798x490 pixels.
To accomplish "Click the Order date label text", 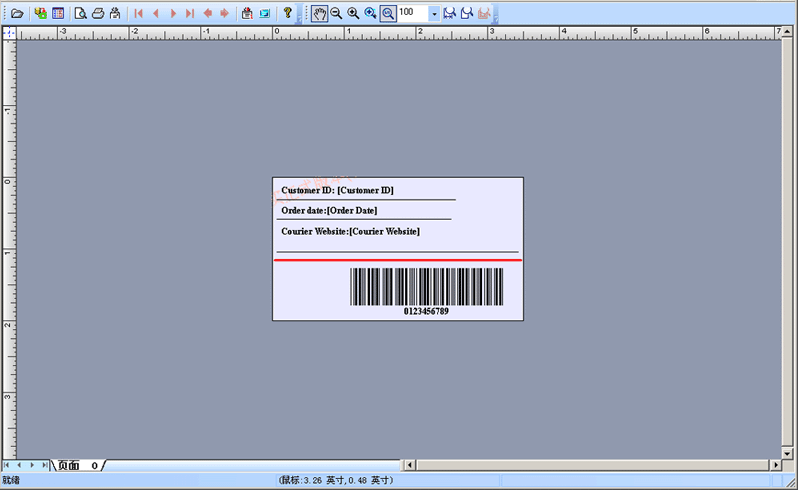I will [329, 211].
